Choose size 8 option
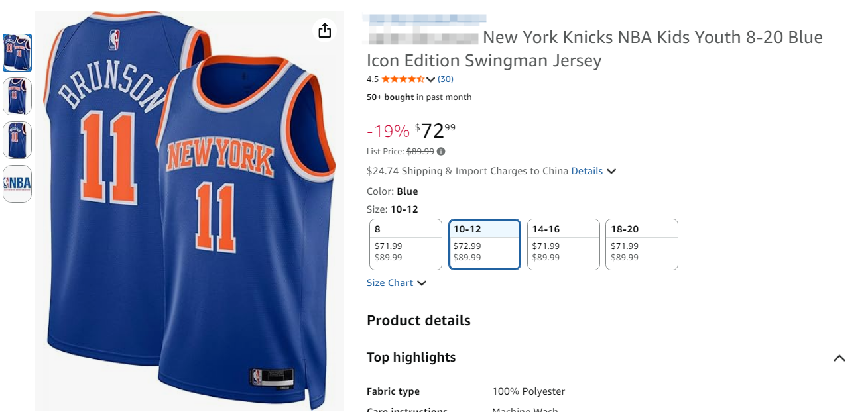The width and height of the screenshot is (868, 412). (x=405, y=244)
